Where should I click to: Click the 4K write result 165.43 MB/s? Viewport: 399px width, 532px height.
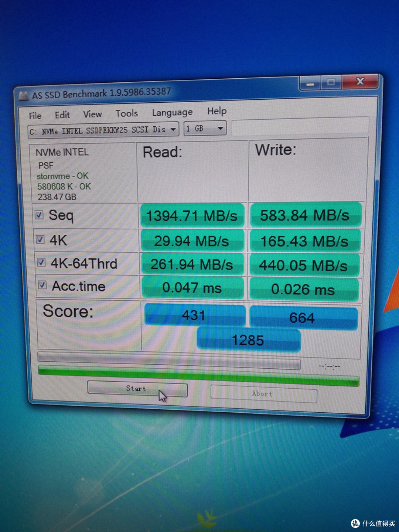coord(305,241)
